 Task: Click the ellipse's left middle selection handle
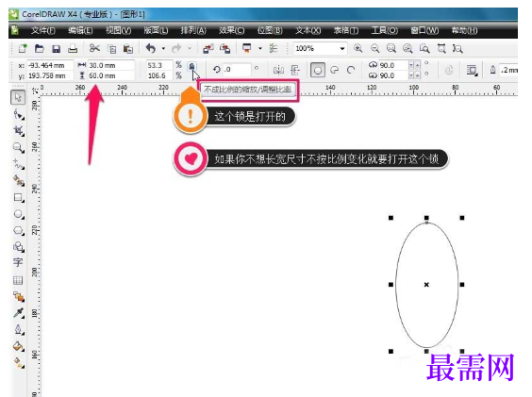pos(391,285)
